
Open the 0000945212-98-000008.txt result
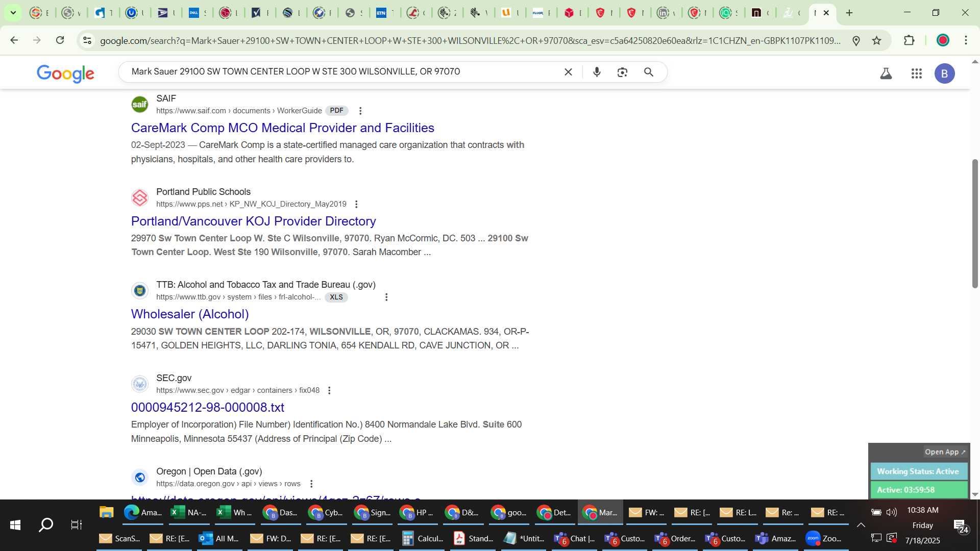(x=207, y=407)
